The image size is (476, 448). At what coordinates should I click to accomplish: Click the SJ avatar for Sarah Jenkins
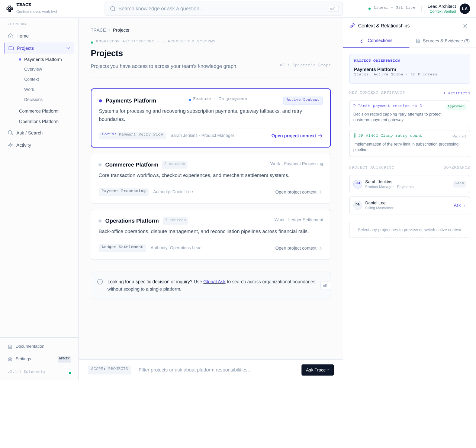click(358, 184)
